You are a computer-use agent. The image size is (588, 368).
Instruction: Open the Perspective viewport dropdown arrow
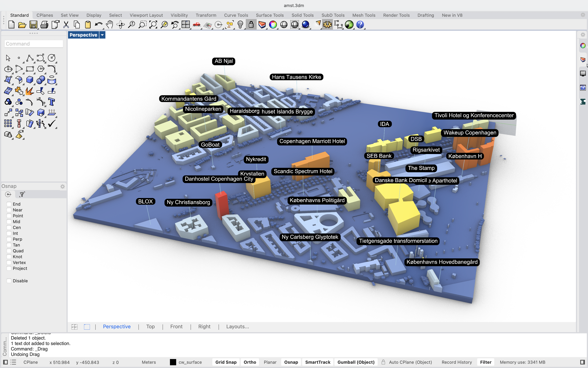click(102, 35)
